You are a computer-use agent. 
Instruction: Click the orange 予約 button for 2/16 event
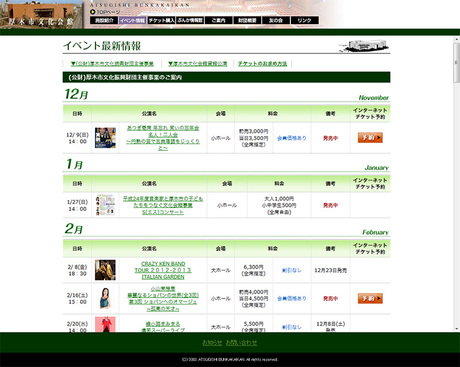tap(370, 298)
